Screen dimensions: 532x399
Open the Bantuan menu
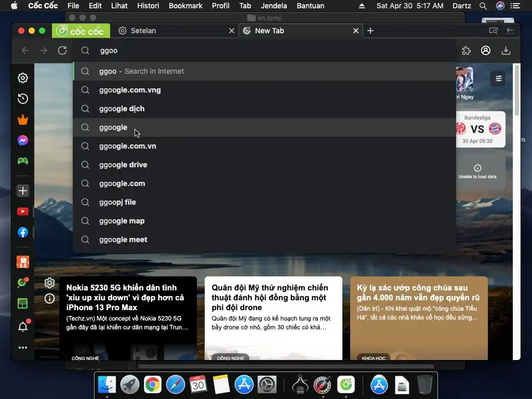pyautogui.click(x=311, y=6)
